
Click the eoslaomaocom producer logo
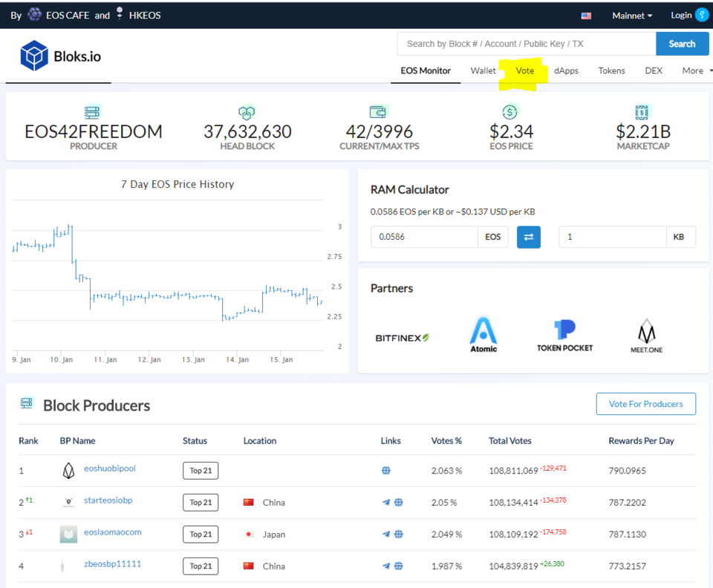point(68,535)
